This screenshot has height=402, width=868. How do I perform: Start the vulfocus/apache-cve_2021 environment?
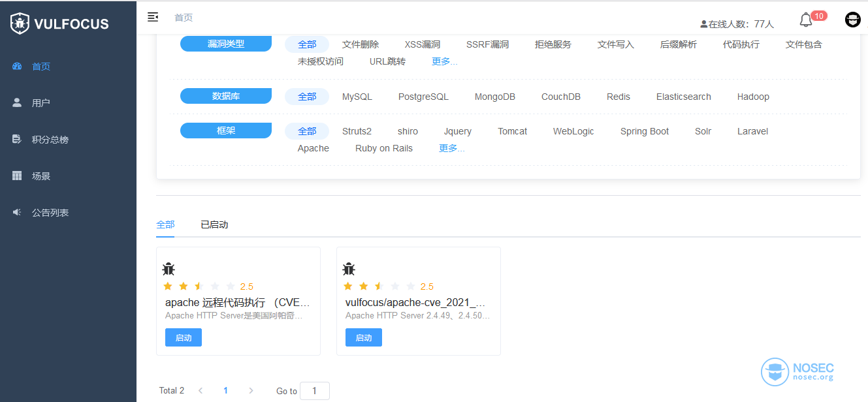coord(364,337)
